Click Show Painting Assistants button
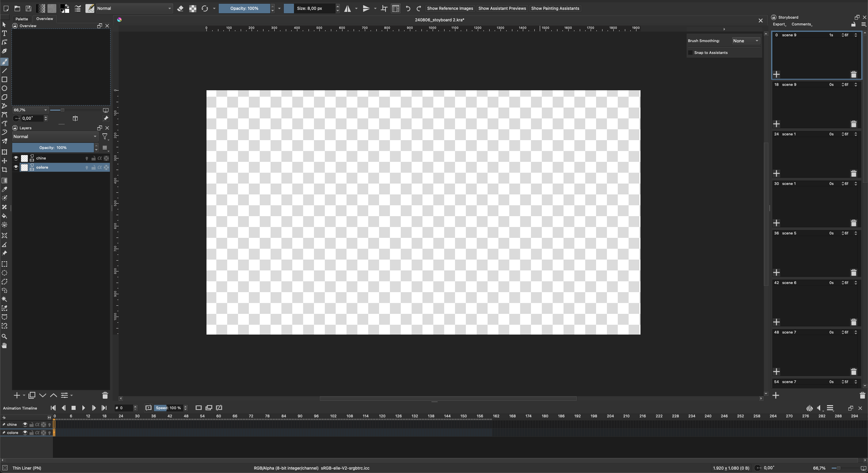868x473 pixels. pos(555,8)
